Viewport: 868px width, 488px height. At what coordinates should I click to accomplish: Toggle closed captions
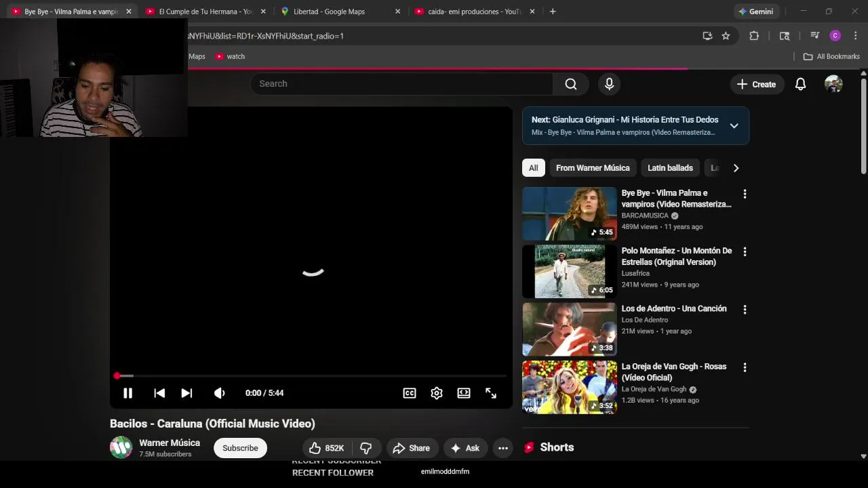coord(410,393)
